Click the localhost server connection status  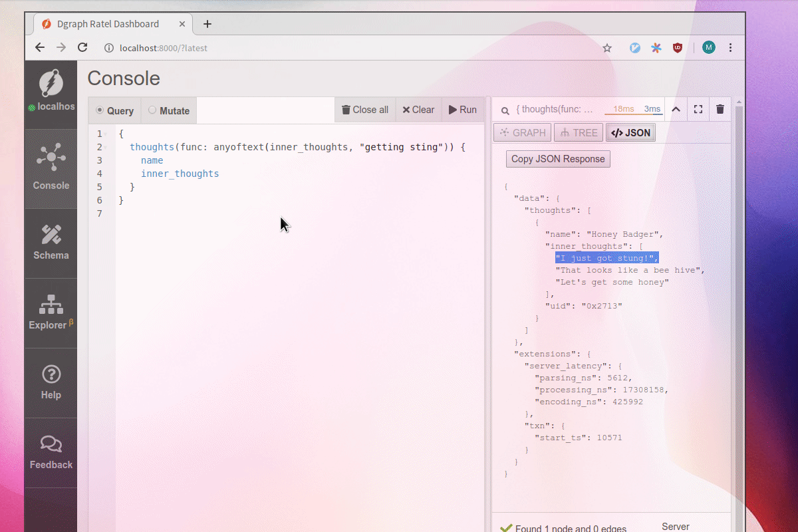point(51,106)
